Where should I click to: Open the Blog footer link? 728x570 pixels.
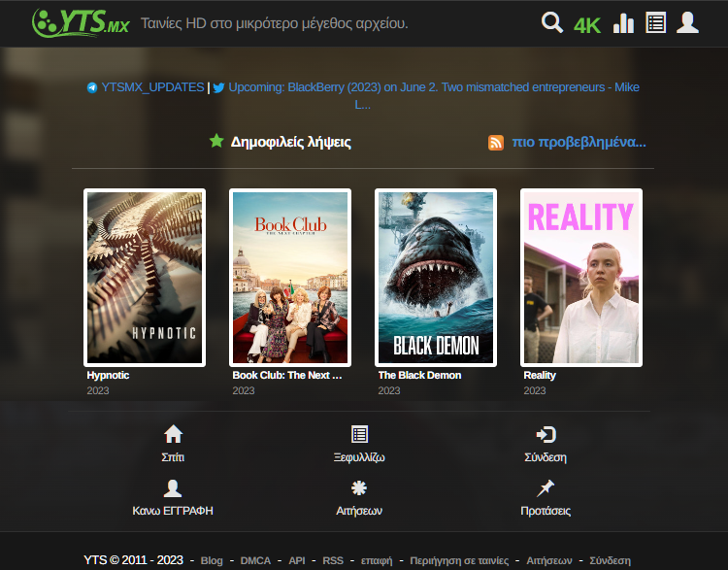coord(212,560)
